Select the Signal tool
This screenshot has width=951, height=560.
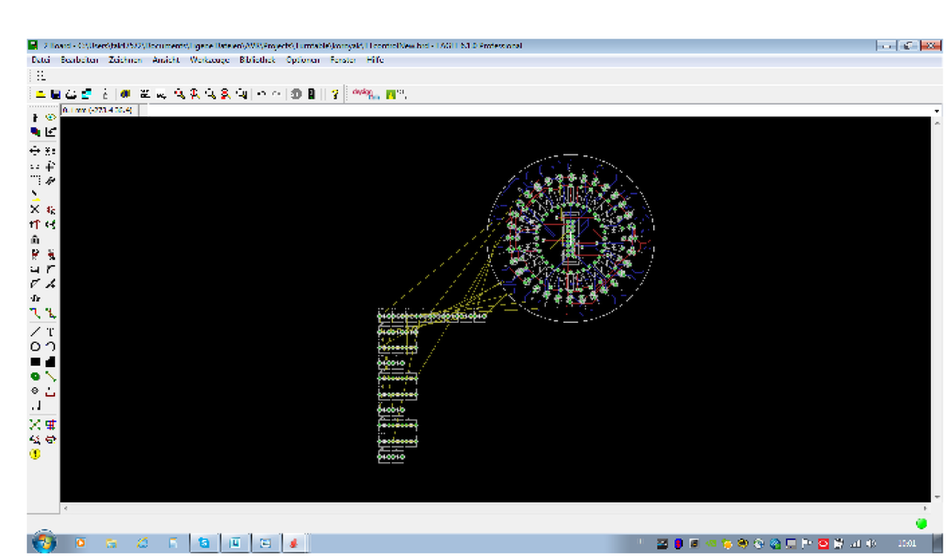coord(51,377)
